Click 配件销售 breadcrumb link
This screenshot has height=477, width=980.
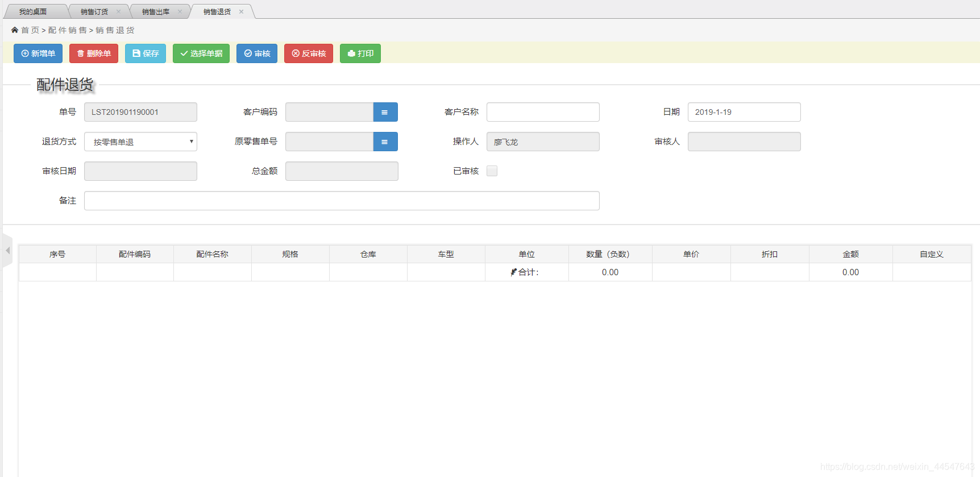pos(68,30)
